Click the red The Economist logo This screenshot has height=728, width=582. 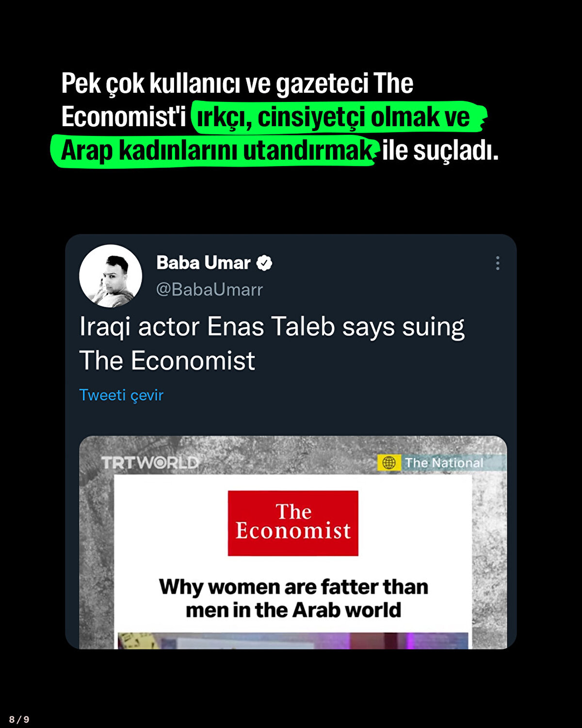point(293,523)
